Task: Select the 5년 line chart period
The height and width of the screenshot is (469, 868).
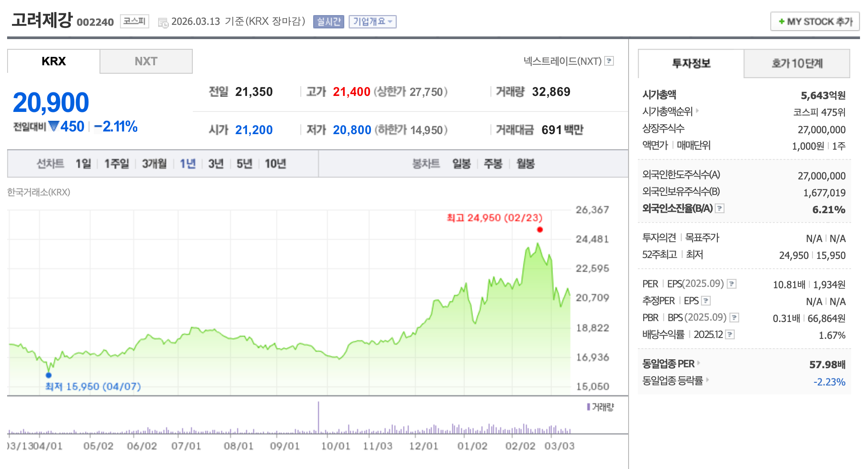Action: [x=244, y=164]
